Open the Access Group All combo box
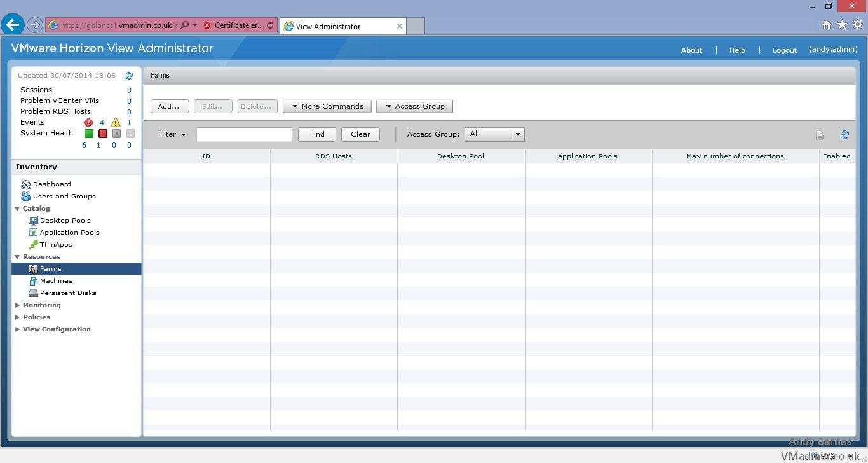 click(x=494, y=134)
